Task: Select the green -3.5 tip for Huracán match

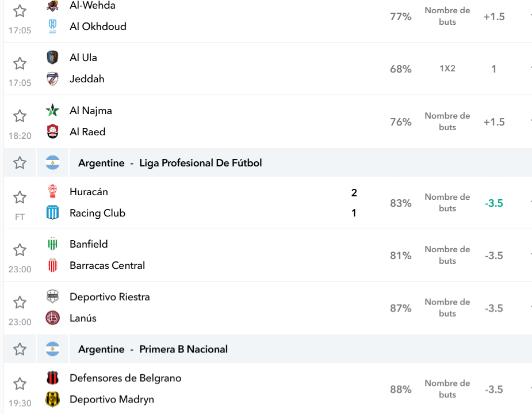Action: (494, 203)
